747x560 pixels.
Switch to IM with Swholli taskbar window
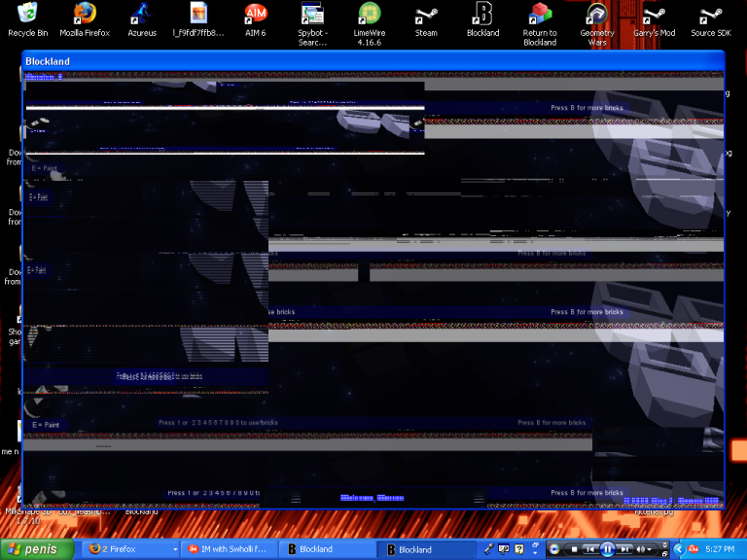click(230, 549)
